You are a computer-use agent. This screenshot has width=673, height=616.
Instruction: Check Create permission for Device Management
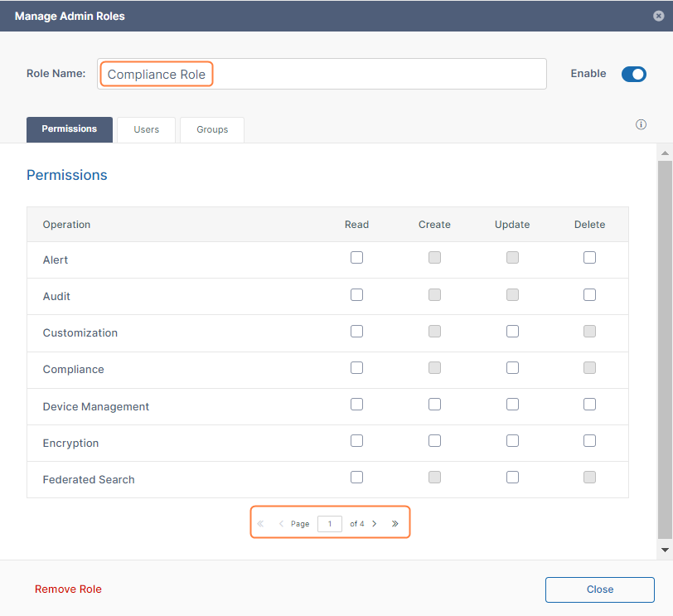pos(434,405)
